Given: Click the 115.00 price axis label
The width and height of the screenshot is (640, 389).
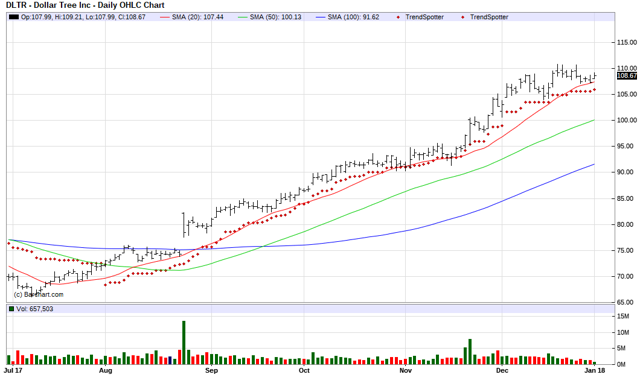Looking at the screenshot, I should (627, 42).
